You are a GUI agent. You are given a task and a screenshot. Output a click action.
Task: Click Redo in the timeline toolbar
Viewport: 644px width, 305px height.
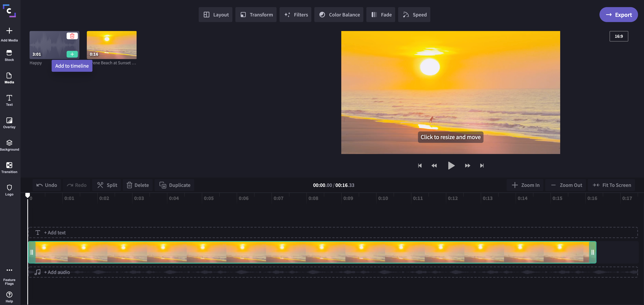pos(77,185)
